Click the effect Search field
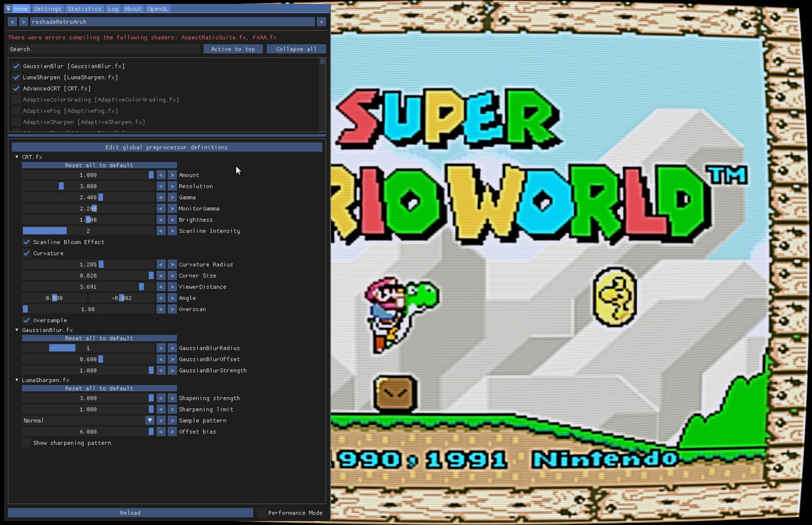812x525 pixels. pos(104,49)
